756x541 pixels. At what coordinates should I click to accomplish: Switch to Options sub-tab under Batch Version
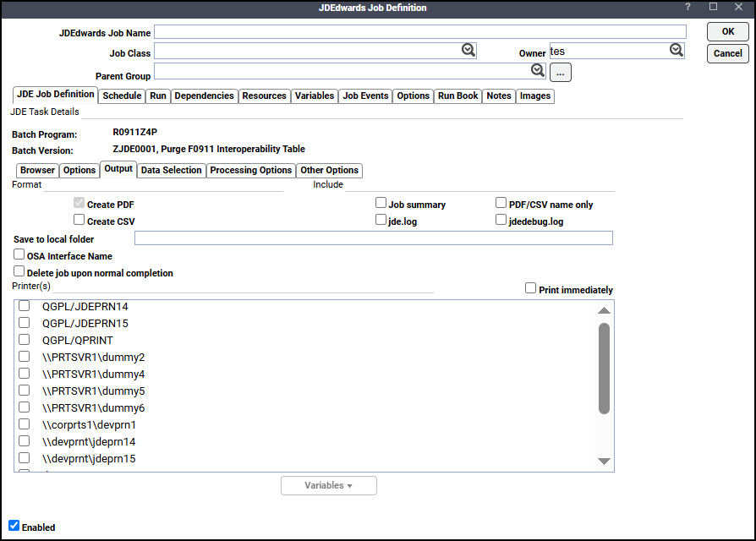[79, 171]
